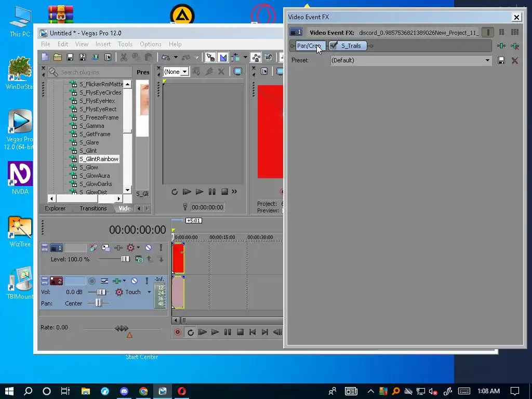Open the trimmer (None) media dropdown

tap(184, 72)
